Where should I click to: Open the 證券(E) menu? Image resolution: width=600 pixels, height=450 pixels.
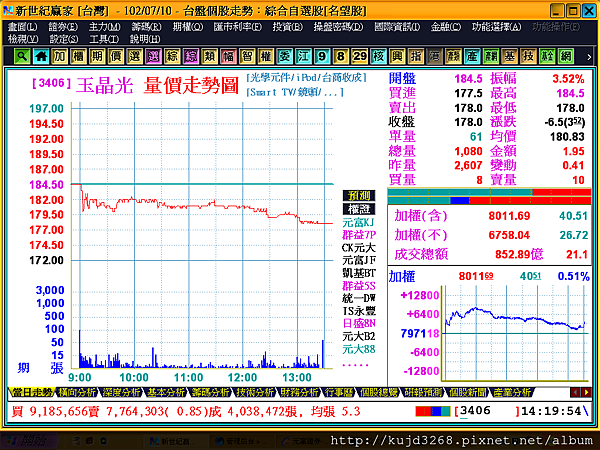63,27
